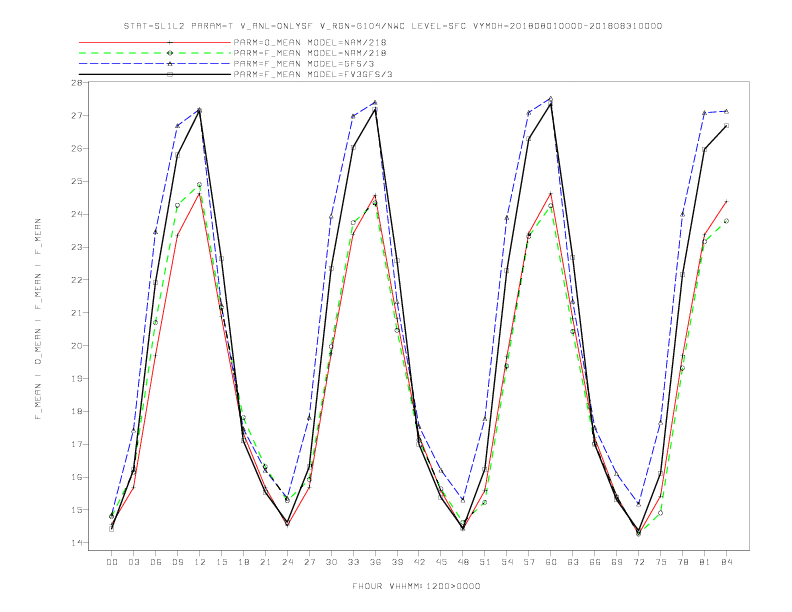Click y-axis tick label 25

tap(76, 181)
